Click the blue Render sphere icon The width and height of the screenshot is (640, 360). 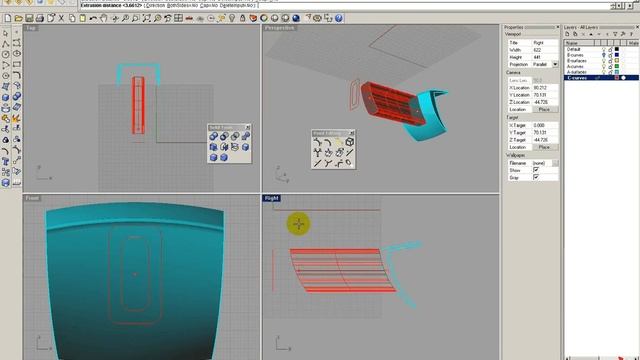point(296,18)
